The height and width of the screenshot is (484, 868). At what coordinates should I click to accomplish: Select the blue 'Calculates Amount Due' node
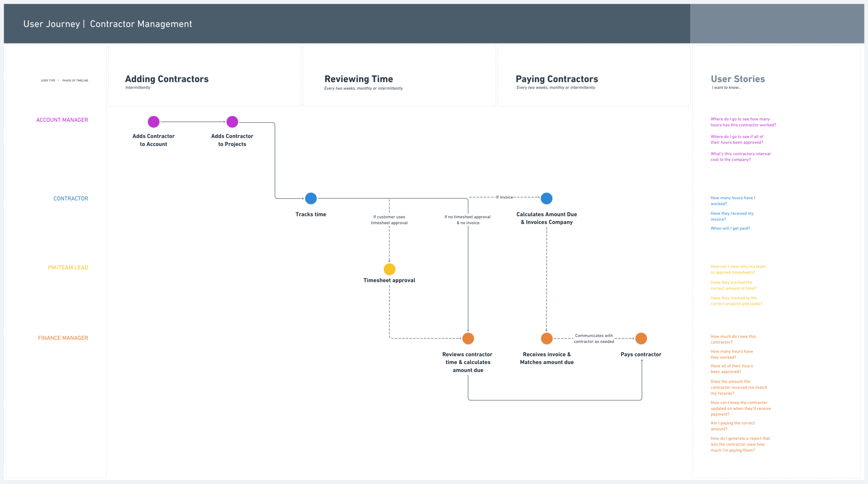click(x=546, y=198)
